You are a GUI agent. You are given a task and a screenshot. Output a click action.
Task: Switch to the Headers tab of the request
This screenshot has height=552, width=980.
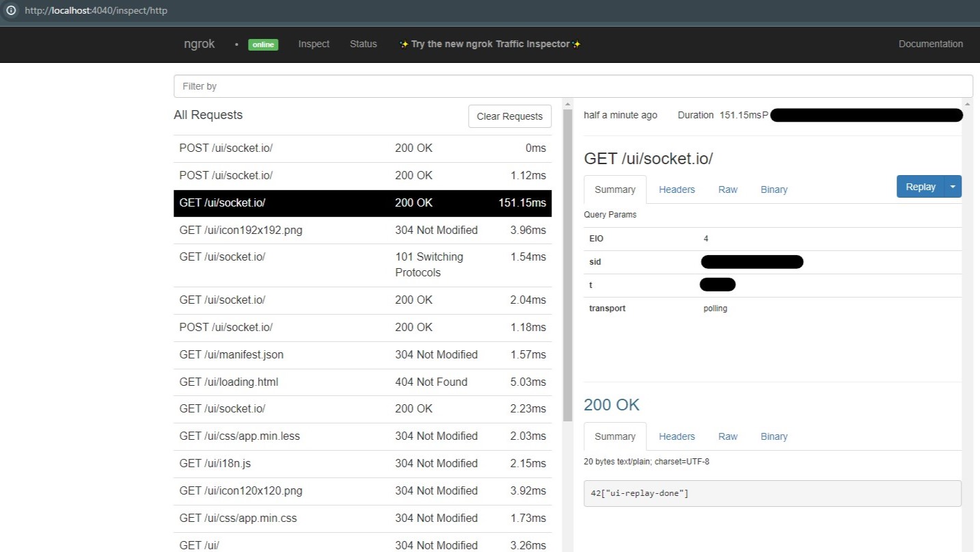coord(676,189)
